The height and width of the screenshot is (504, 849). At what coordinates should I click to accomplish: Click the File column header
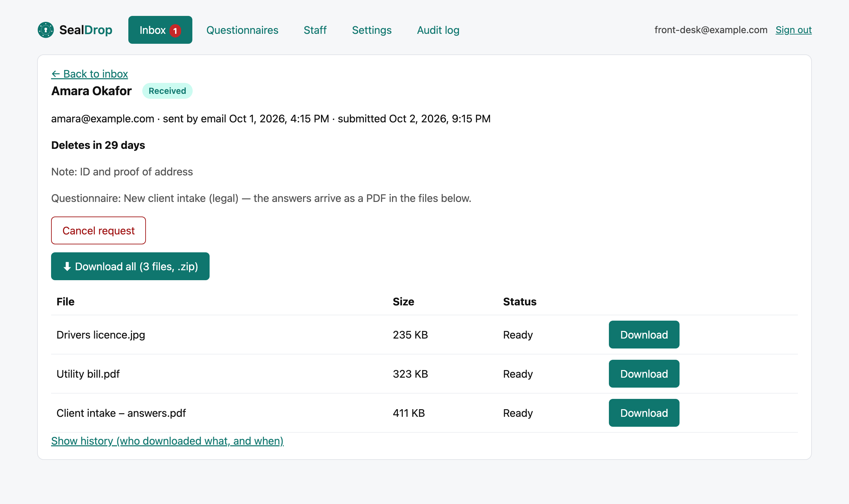[x=65, y=302]
